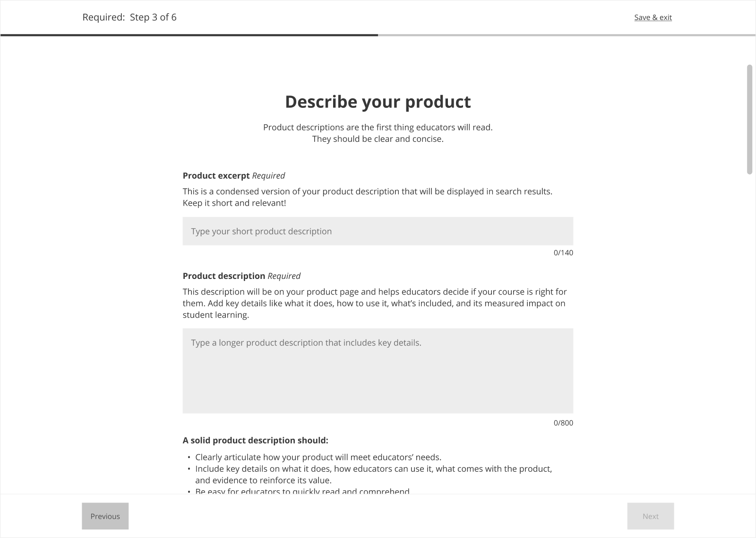This screenshot has height=538, width=756.
Task: Focus the short product description field
Action: [378, 231]
